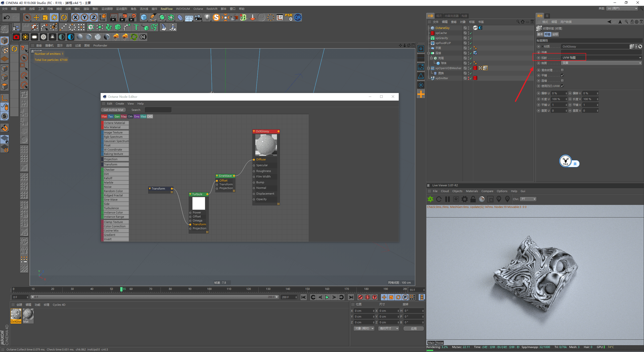This screenshot has width=644, height=352.
Task: Click the Octane sun daylight icon
Action: [25, 37]
